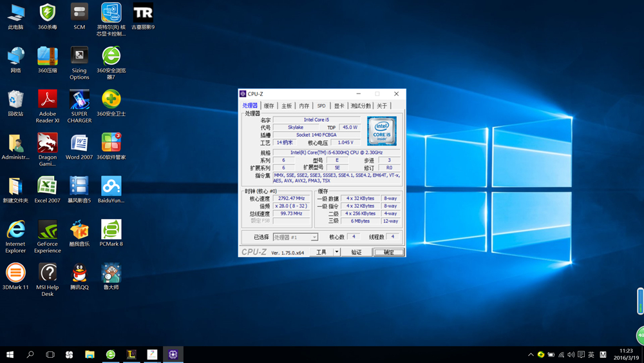This screenshot has height=363, width=644.
Task: Switch to the 内存 tab in CPU-Z
Action: click(304, 106)
